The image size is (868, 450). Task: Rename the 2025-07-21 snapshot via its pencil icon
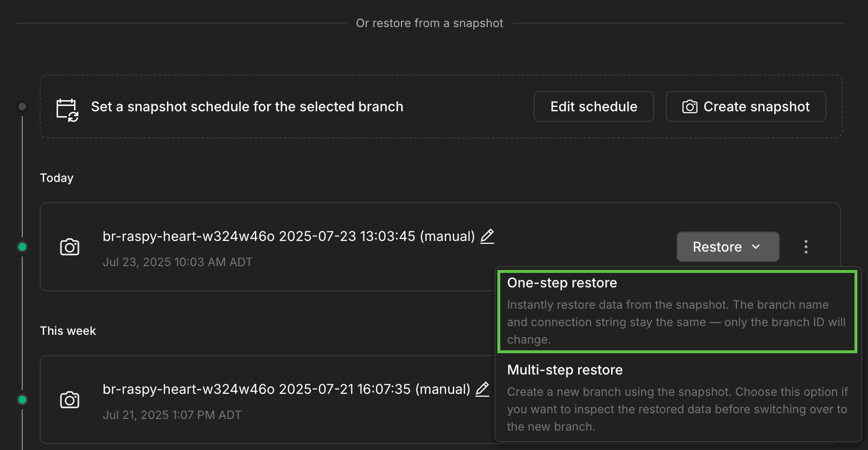coord(482,389)
